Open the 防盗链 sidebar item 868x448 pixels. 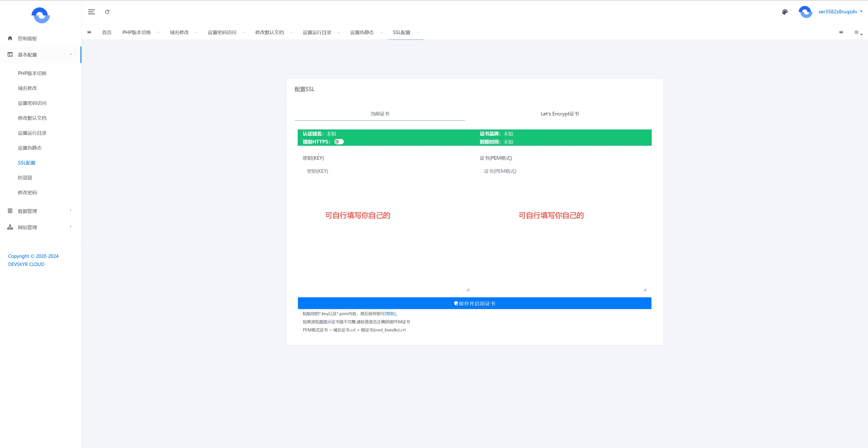(x=25, y=178)
